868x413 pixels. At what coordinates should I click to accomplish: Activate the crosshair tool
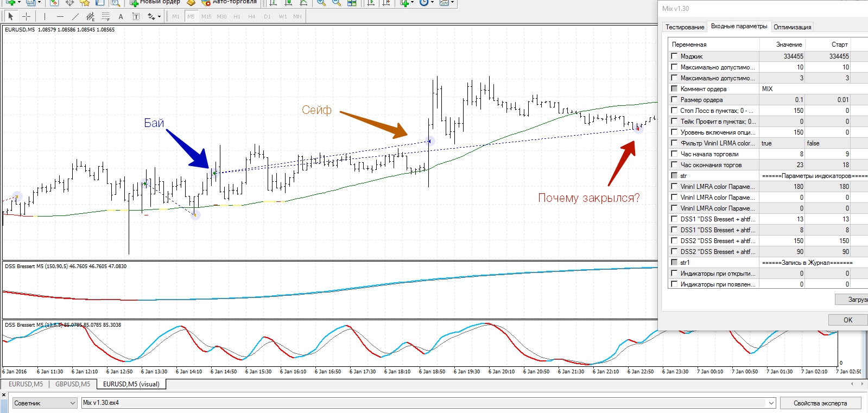tap(26, 16)
